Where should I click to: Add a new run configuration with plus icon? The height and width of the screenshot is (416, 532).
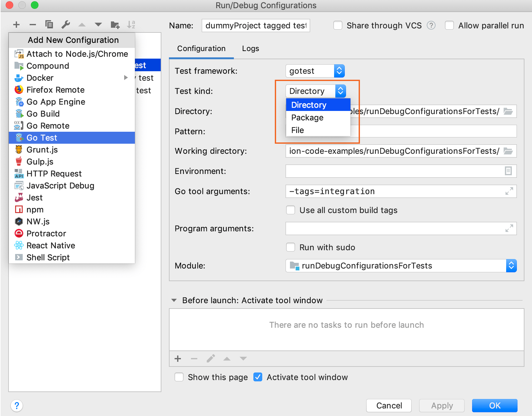click(x=16, y=25)
